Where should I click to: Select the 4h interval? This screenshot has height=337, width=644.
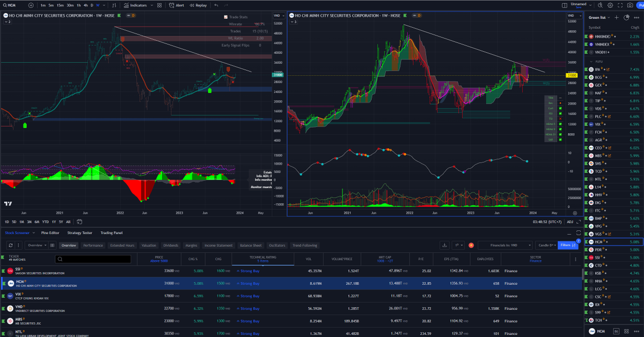coord(86,5)
